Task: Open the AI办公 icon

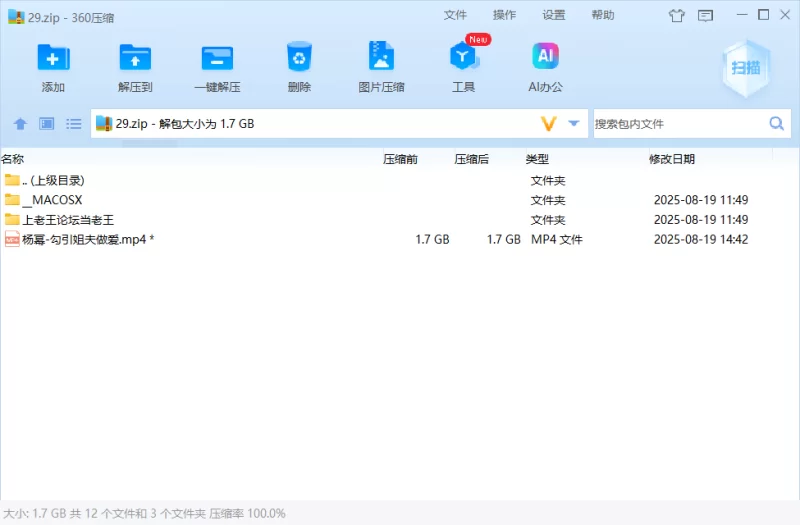Action: point(545,56)
